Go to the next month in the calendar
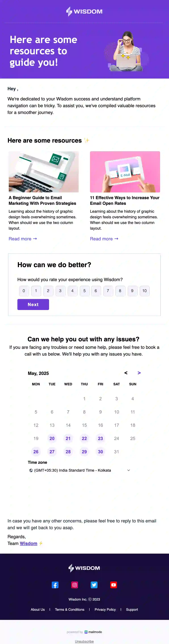The width and height of the screenshot is (169, 644). (139, 373)
